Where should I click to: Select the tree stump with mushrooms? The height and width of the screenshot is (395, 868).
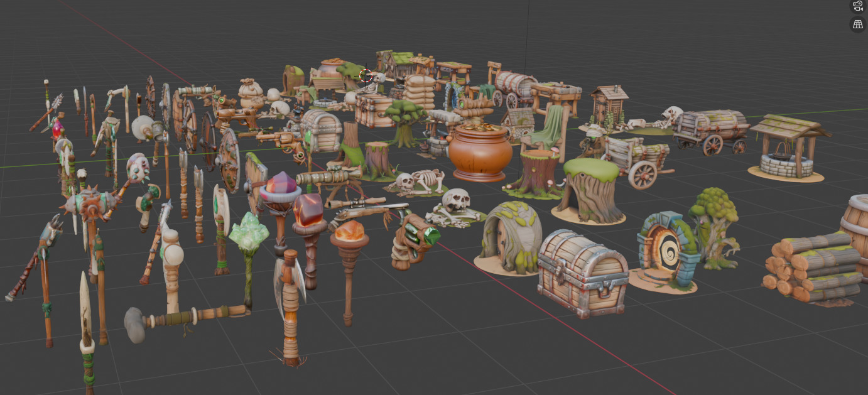coord(535,174)
